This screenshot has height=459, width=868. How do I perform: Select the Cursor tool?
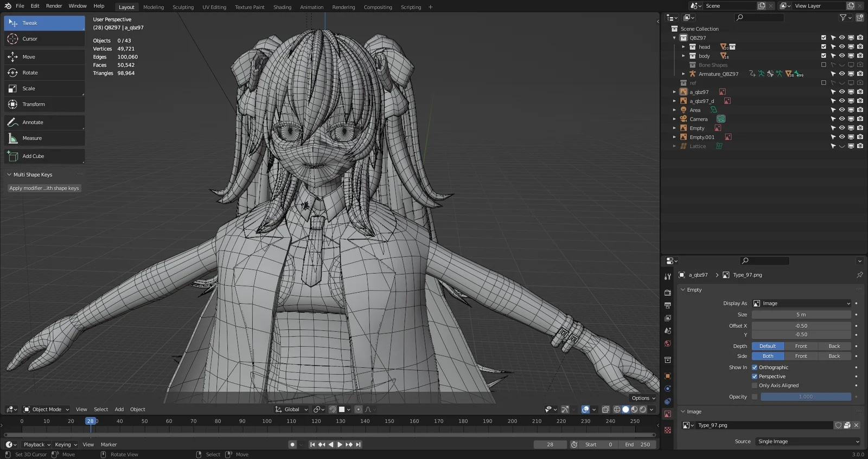click(30, 39)
